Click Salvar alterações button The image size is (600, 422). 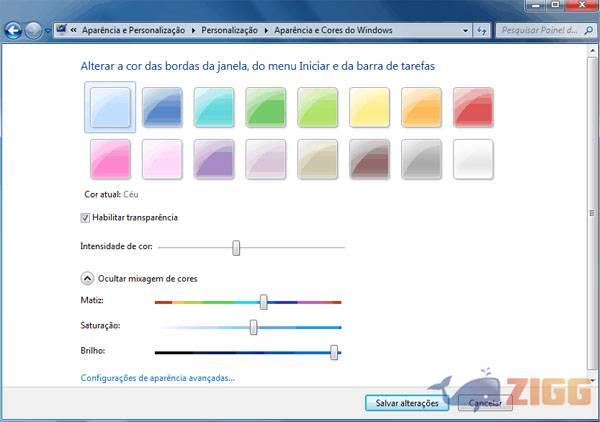tap(407, 403)
